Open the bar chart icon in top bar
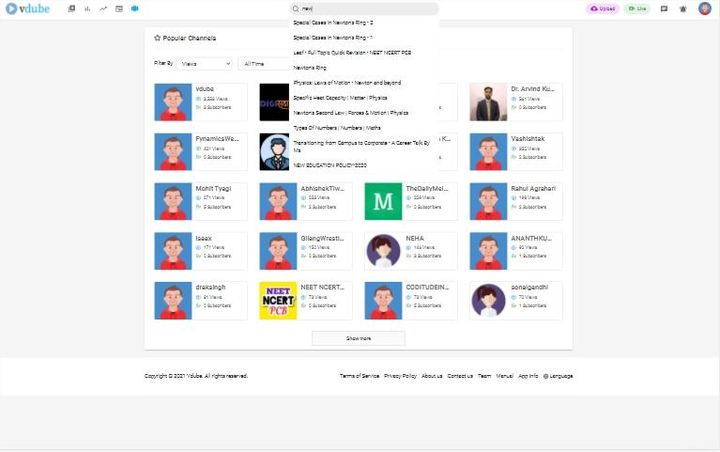The width and height of the screenshot is (720, 452). (87, 9)
